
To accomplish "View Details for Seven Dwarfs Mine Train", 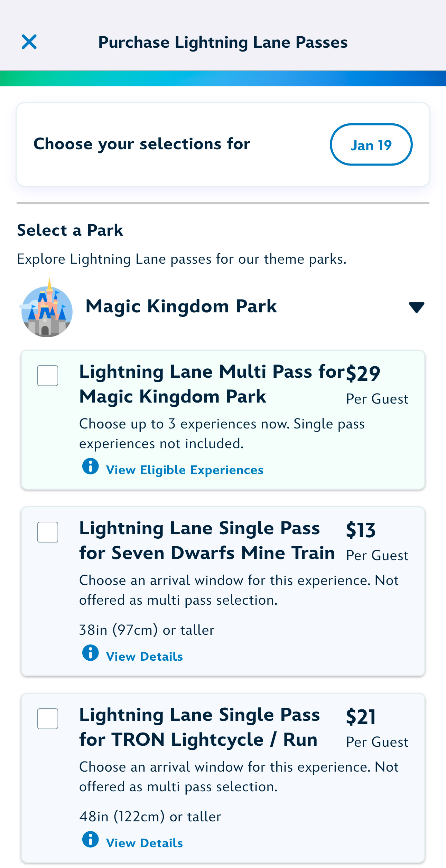I will [145, 657].
